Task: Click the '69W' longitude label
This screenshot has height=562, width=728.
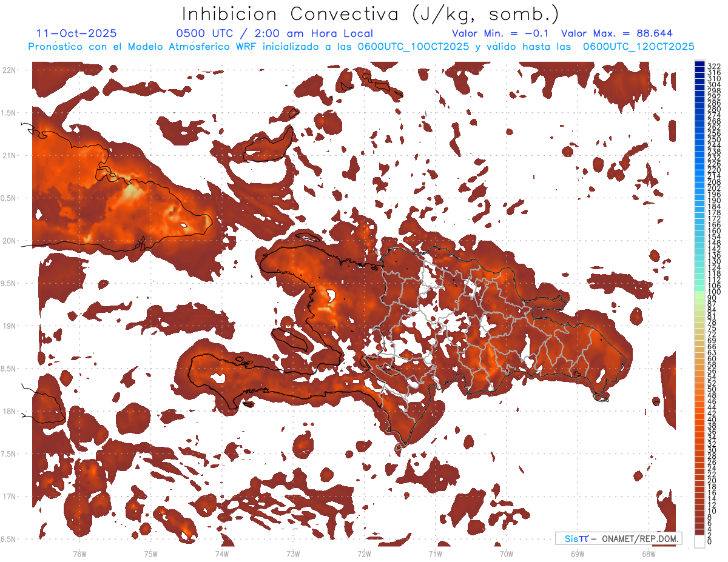Action: click(x=578, y=554)
